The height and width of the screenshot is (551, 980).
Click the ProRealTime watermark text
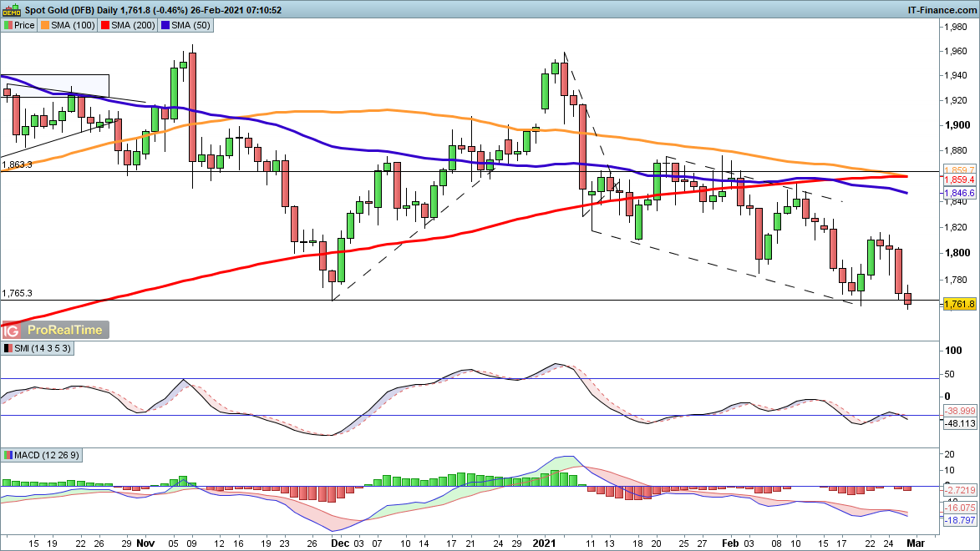tap(65, 330)
